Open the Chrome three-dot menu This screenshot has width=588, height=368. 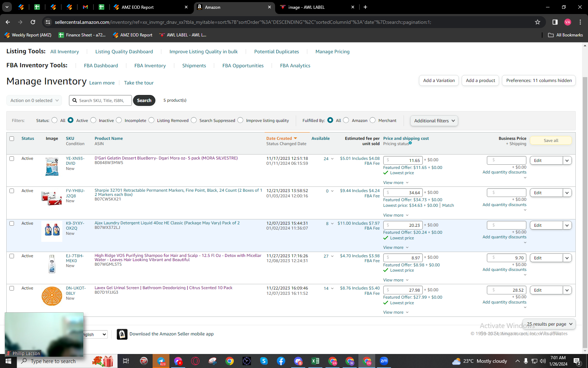click(x=580, y=22)
